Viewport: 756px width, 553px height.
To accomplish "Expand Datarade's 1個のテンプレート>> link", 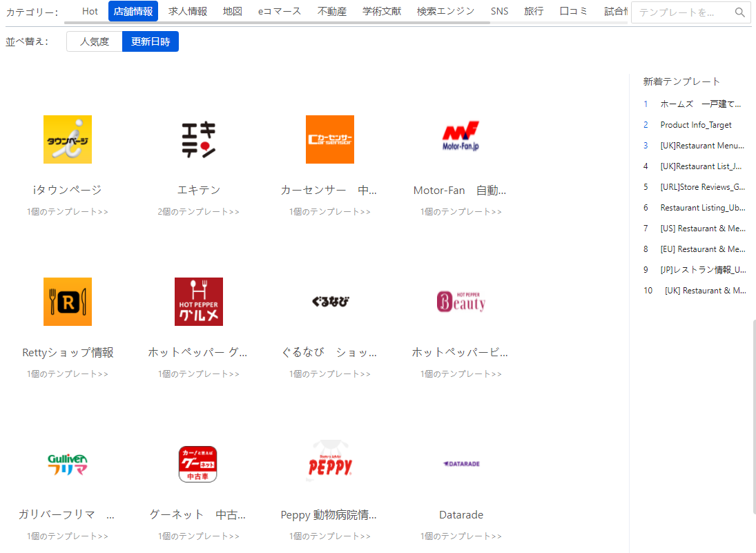I will pyautogui.click(x=461, y=536).
